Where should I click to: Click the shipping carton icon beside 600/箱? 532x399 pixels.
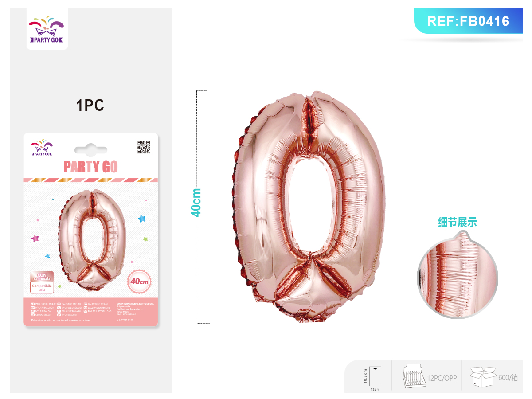coord(483,377)
